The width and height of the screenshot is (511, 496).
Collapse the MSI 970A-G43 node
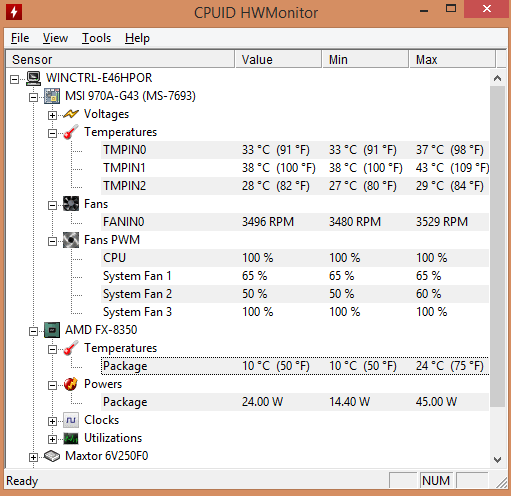pyautogui.click(x=33, y=97)
